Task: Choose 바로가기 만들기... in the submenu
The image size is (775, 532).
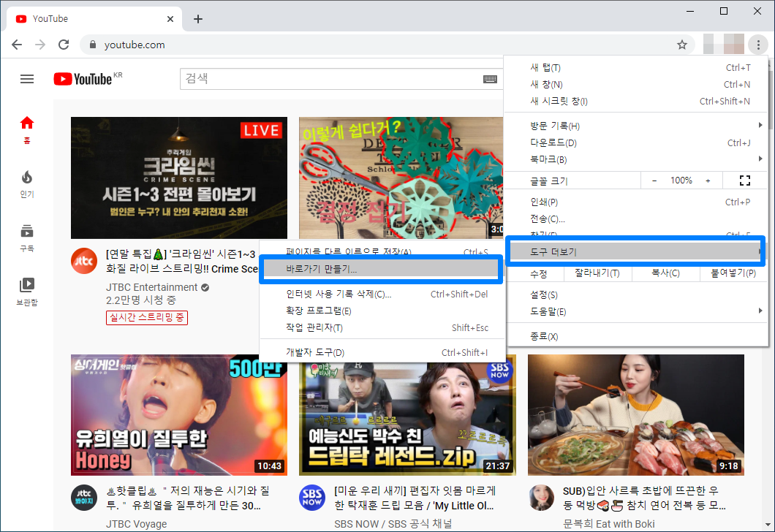Action: coord(382,269)
